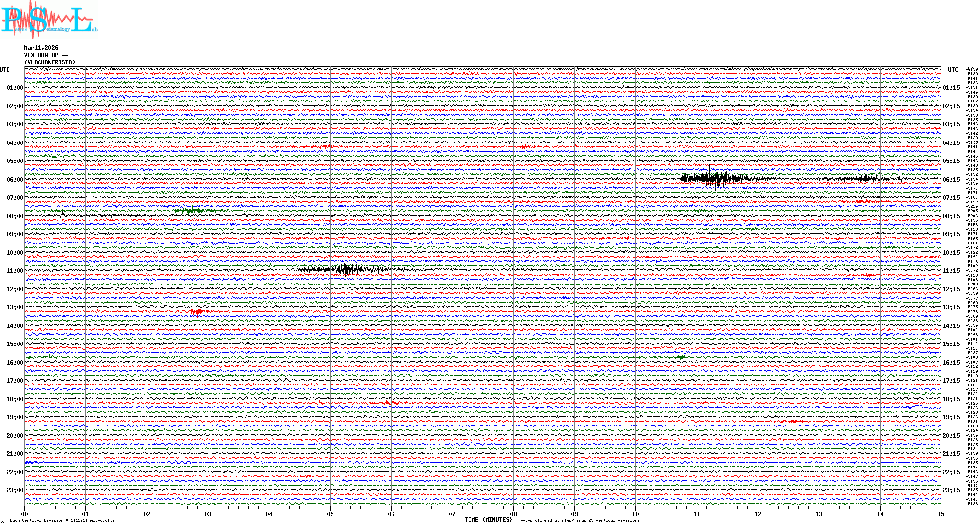Click the red burst near the 19:15 label
Viewport: 980px width, 527px height.
point(794,421)
